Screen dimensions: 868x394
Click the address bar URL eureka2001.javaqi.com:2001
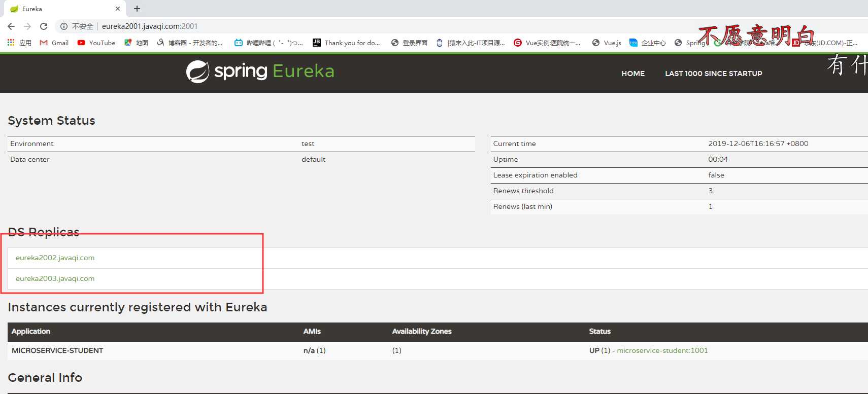click(150, 26)
